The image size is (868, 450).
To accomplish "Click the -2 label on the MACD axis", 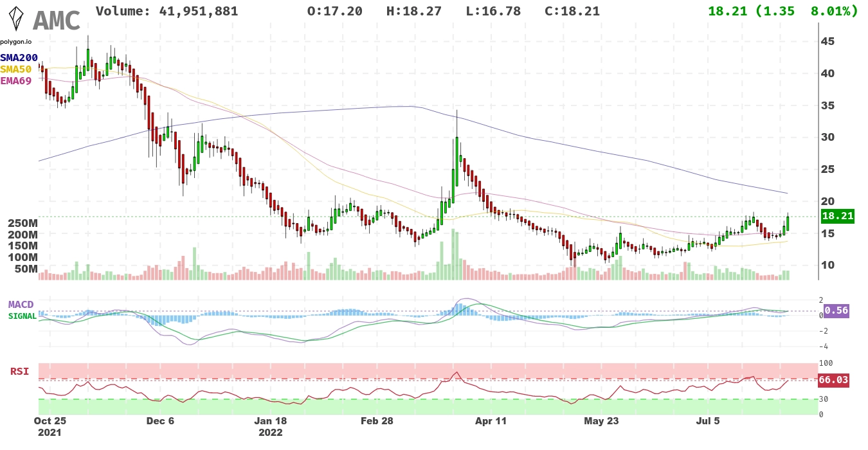I will [x=824, y=331].
